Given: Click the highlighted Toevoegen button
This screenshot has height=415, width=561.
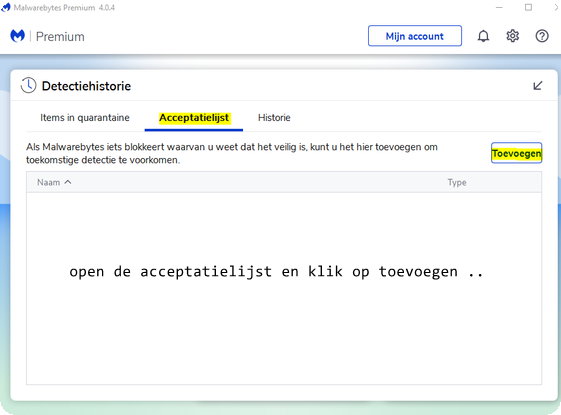Looking at the screenshot, I should 517,153.
